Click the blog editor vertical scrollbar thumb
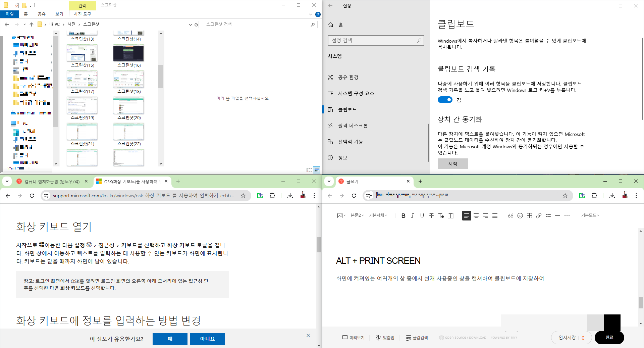 click(x=641, y=303)
